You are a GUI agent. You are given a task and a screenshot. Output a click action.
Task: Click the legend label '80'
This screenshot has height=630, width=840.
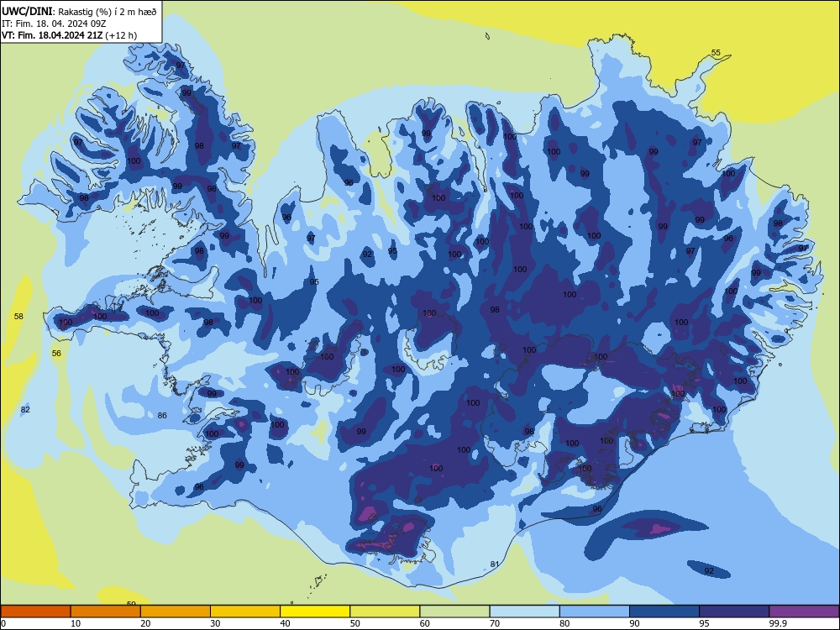(564, 623)
